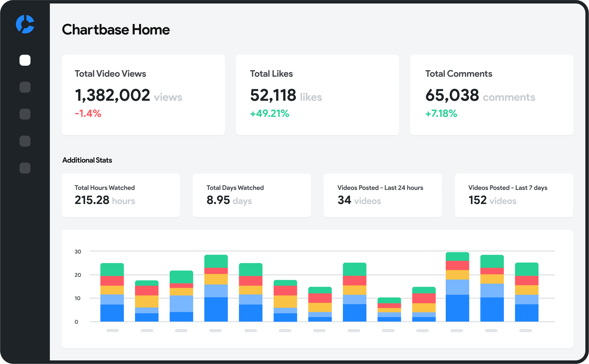Screen dimensions: 589x364
Task: Open the fourth sidebar navigation icon
Action: click(x=25, y=141)
